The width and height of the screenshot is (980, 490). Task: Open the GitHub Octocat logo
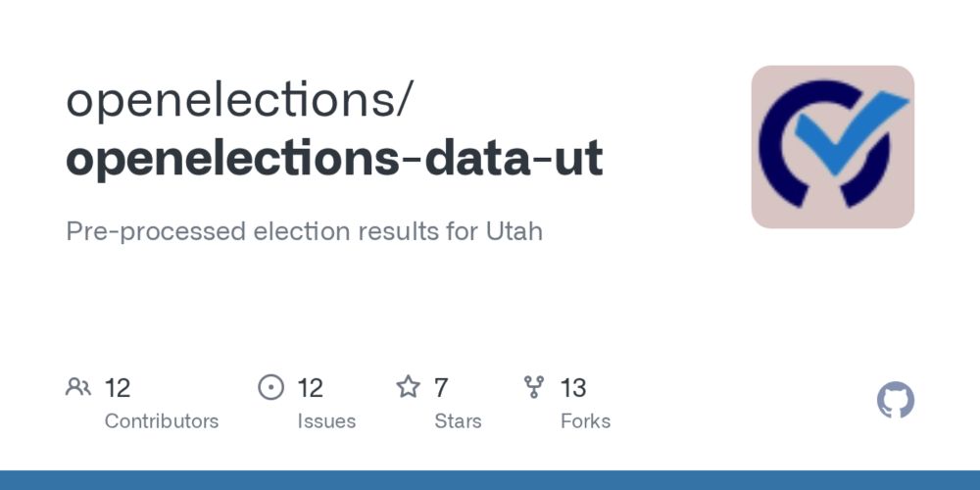(x=896, y=400)
